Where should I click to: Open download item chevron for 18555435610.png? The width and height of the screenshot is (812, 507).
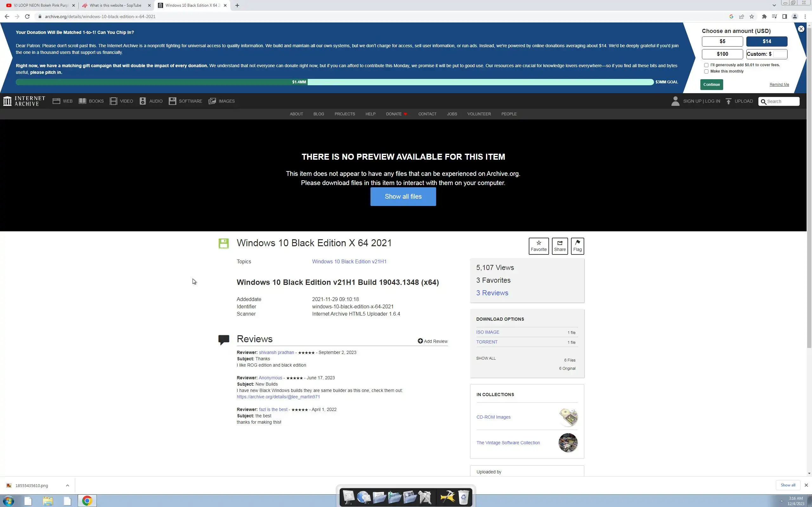point(68,485)
